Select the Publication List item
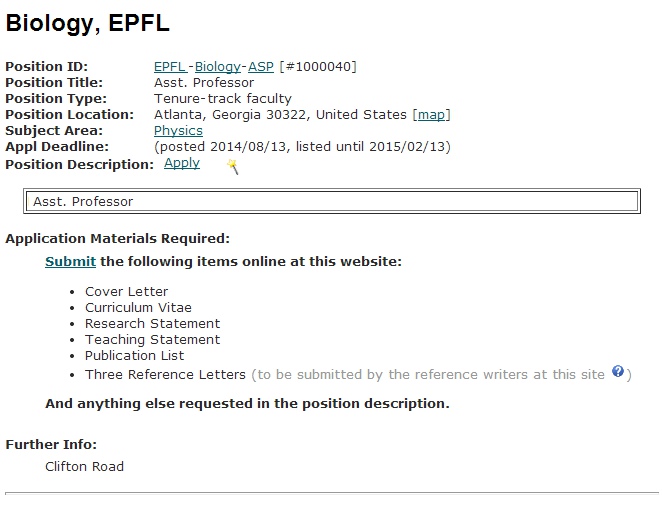 (x=134, y=356)
